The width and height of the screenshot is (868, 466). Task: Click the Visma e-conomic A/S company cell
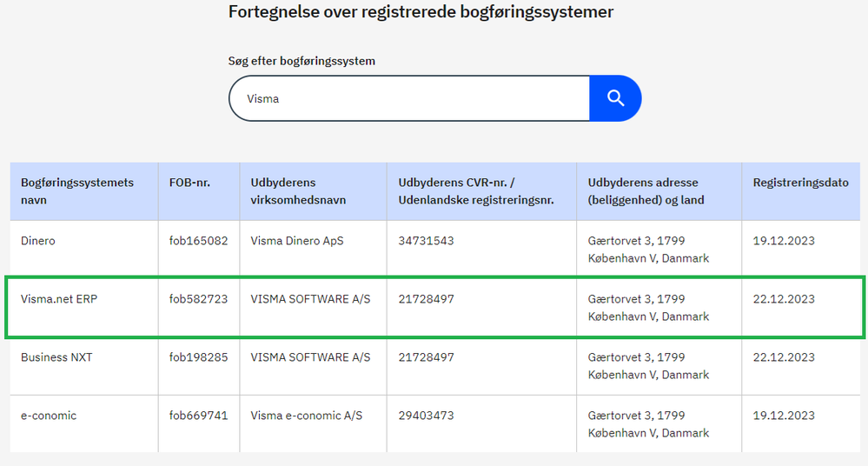click(306, 416)
